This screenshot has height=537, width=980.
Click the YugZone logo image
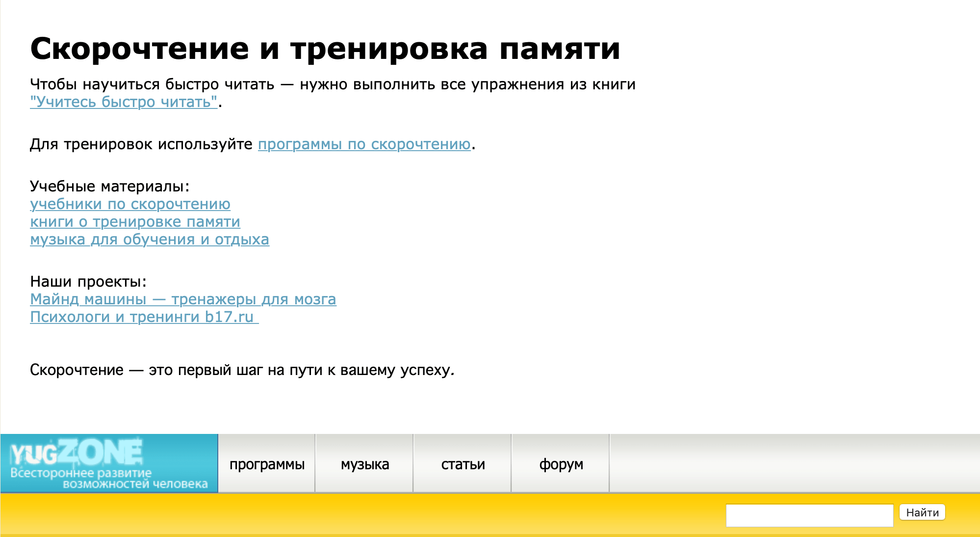tap(77, 452)
